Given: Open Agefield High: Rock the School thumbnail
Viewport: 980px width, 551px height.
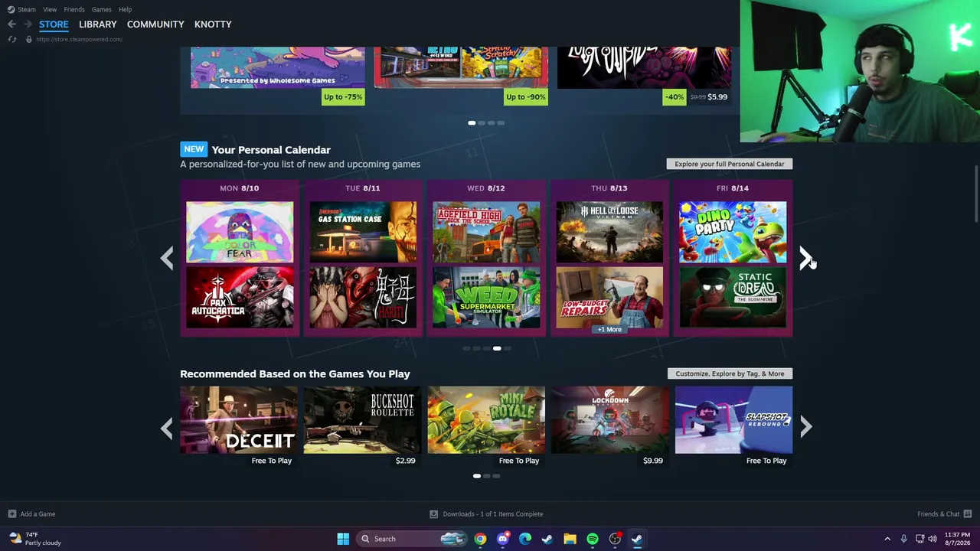Looking at the screenshot, I should pos(486,232).
